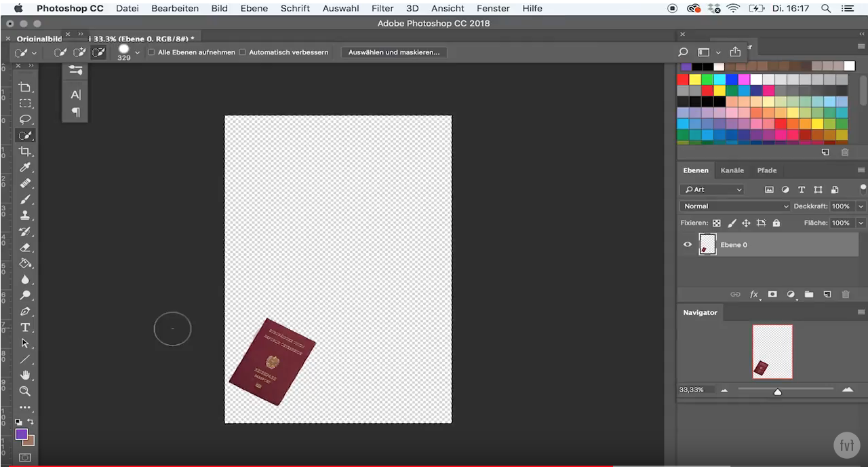Select the Brush tool
Screen dimensions: 868x467
(25, 200)
